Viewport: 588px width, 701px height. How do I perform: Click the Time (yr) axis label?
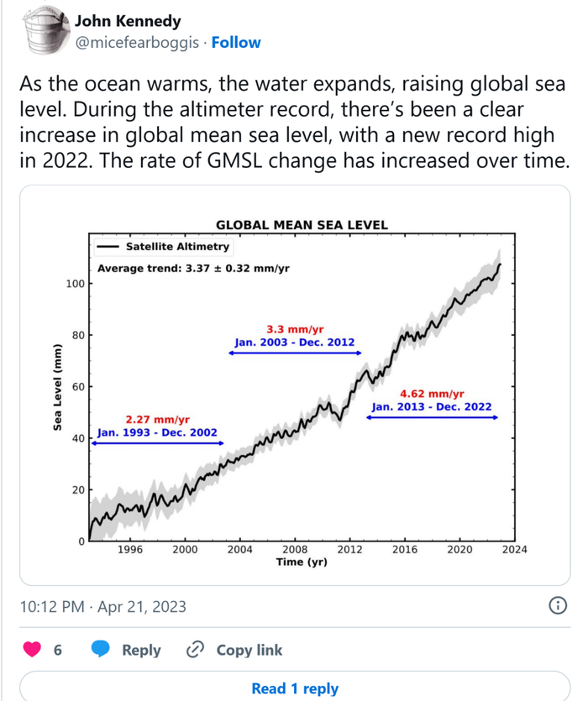[x=302, y=562]
